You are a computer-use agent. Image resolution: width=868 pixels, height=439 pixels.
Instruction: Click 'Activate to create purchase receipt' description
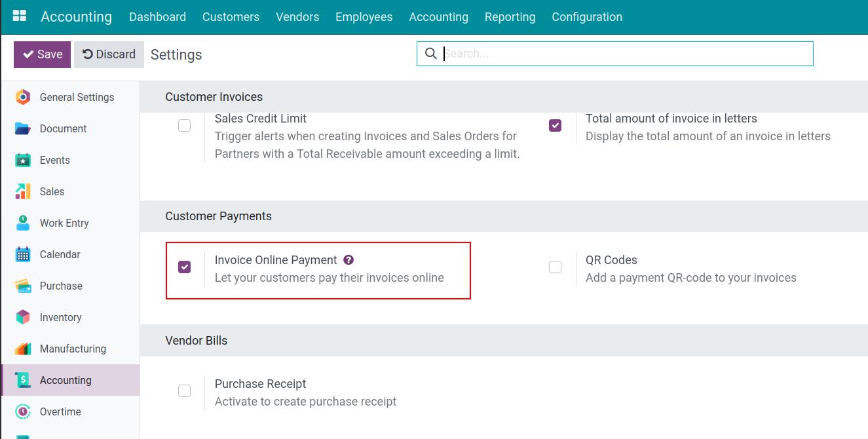pyautogui.click(x=305, y=402)
